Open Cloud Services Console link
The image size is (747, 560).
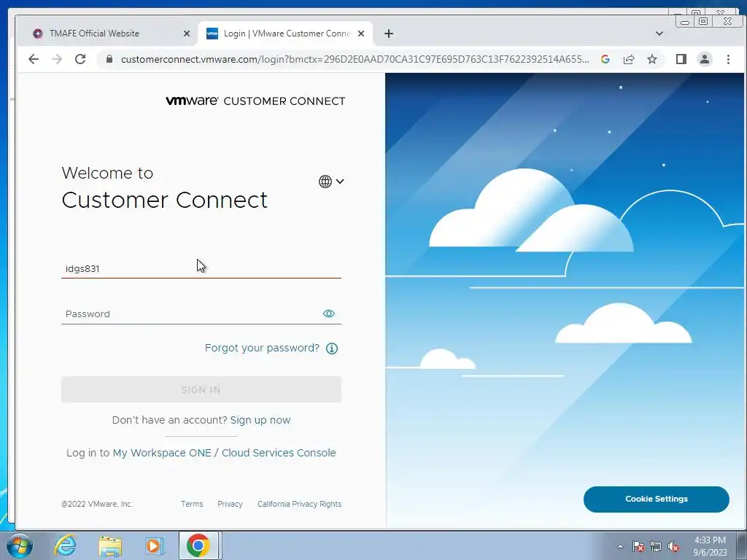pyautogui.click(x=279, y=453)
